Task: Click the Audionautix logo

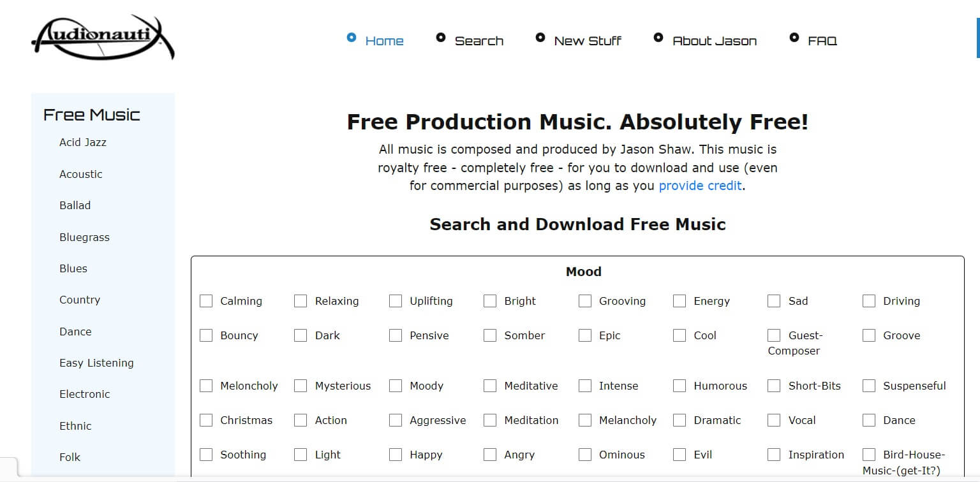Action: [x=102, y=37]
